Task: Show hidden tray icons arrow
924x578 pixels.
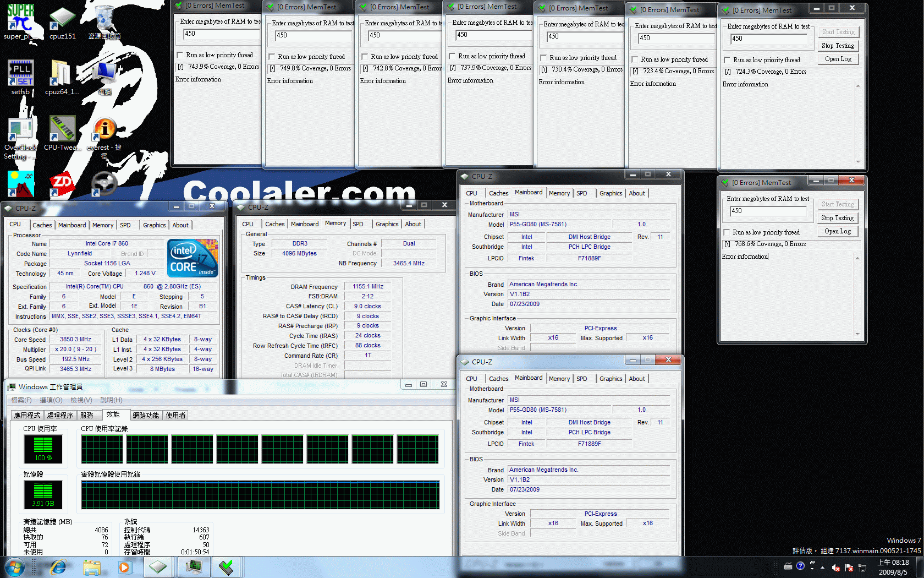Action: coord(822,568)
